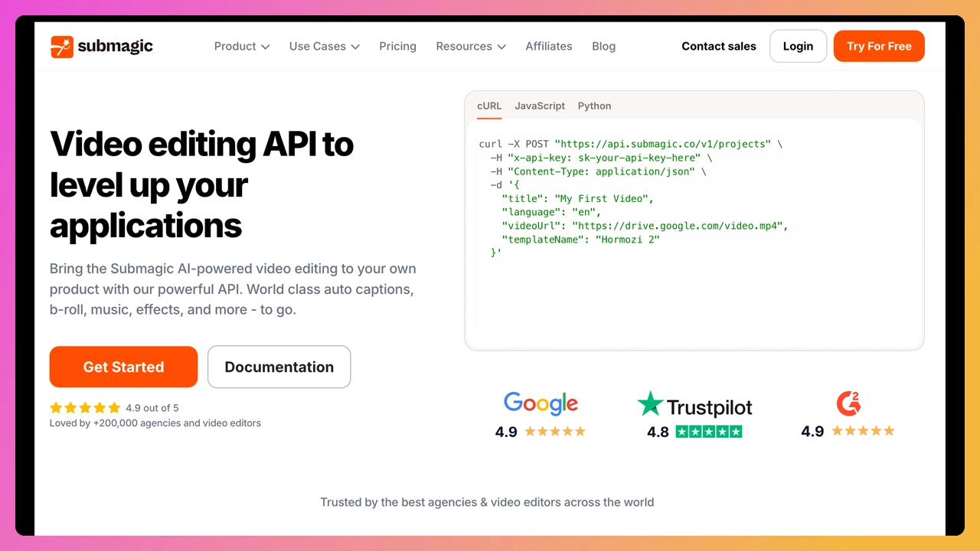
Task: Click the G2 4.9 rating stars
Action: tap(863, 431)
